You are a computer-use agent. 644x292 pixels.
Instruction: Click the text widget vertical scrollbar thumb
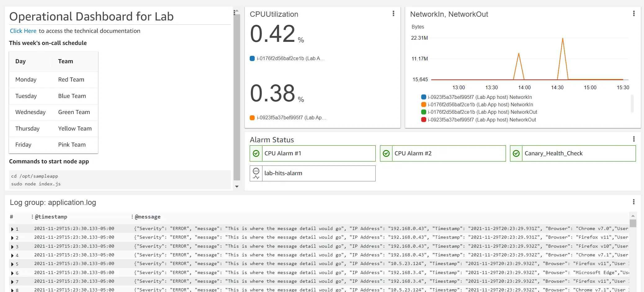click(237, 97)
